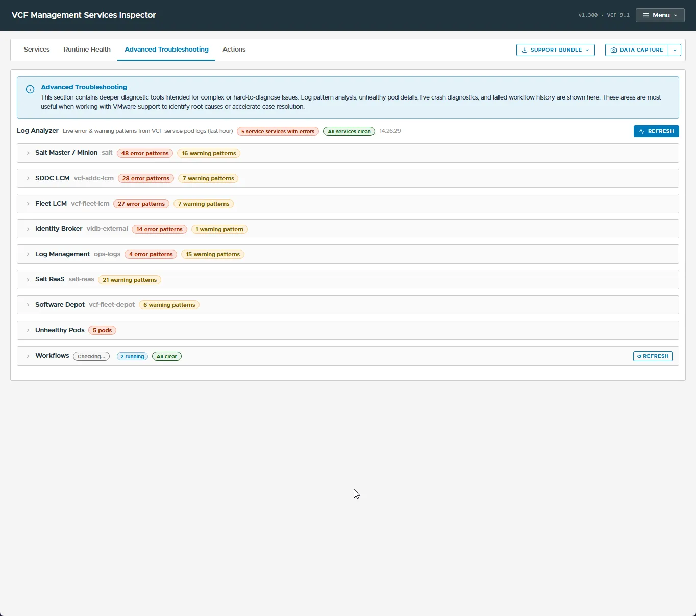Screen dimensions: 696x616
Task: Click the info icon in Advanced Troubleshooting banner
Action: coord(30,89)
